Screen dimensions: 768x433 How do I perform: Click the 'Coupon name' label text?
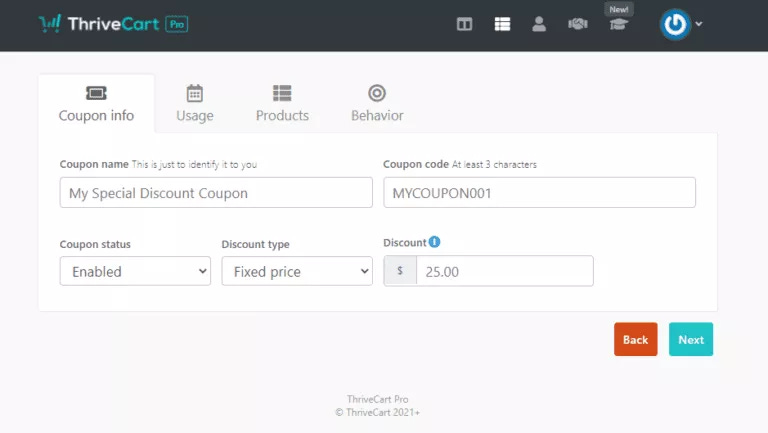(94, 164)
